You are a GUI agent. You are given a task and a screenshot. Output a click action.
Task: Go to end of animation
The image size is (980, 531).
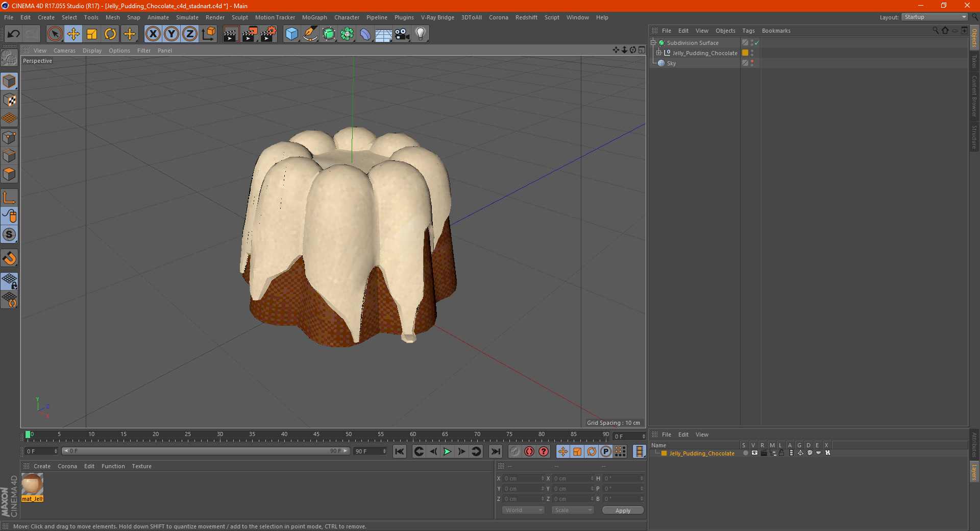[496, 451]
